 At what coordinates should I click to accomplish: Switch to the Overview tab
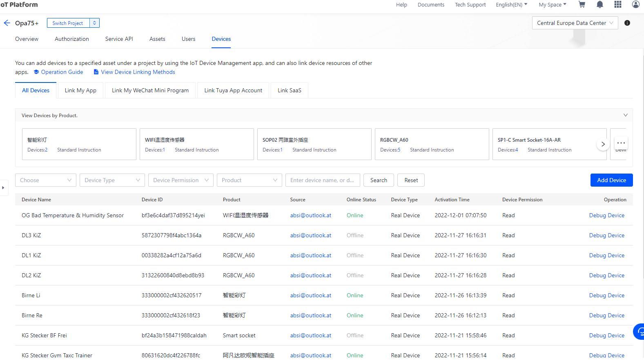coord(27,39)
